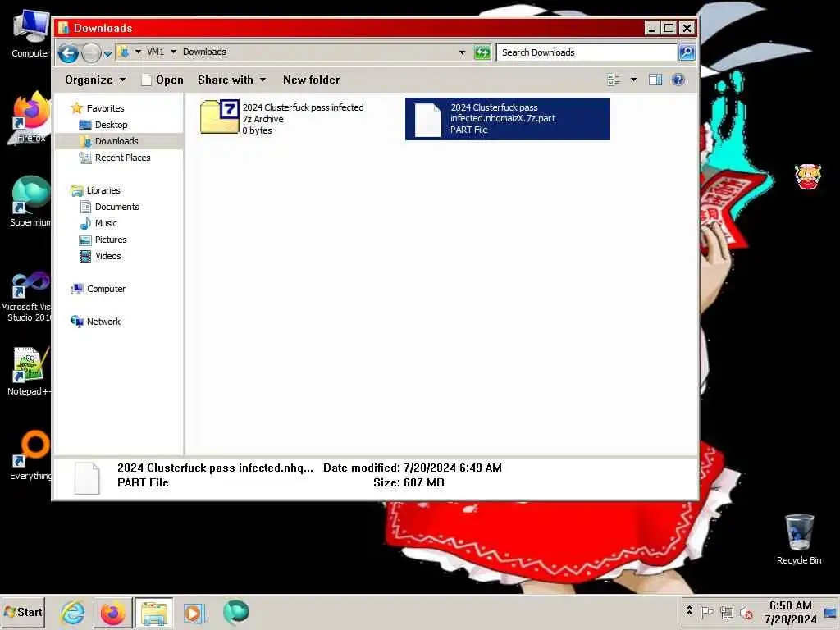The width and height of the screenshot is (840, 630).
Task: Go back with the Explorer Back arrow
Action: (x=68, y=52)
